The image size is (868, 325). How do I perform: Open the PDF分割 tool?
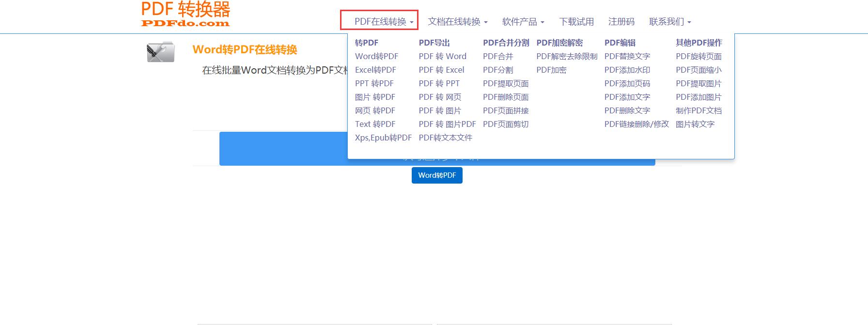[498, 70]
